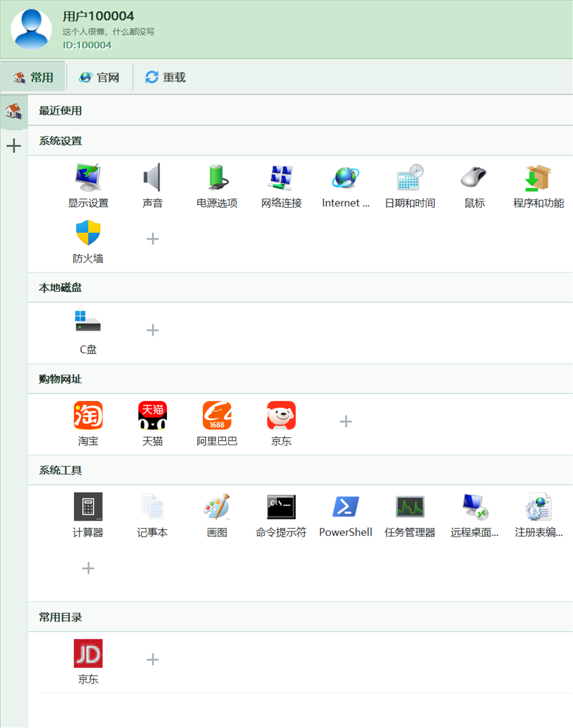This screenshot has height=728, width=573.
Task: Select the home icon in the sidebar
Action: pos(14,111)
